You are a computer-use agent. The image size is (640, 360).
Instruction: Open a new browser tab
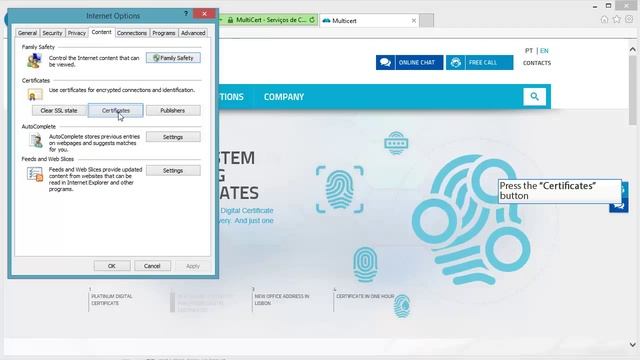click(x=427, y=20)
